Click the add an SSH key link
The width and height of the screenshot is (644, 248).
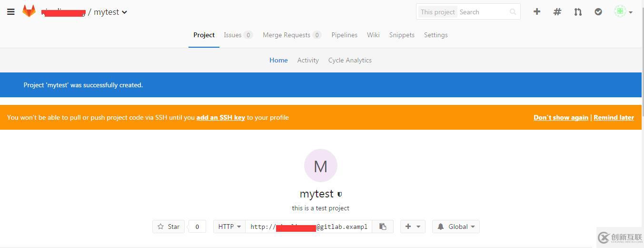pyautogui.click(x=221, y=117)
